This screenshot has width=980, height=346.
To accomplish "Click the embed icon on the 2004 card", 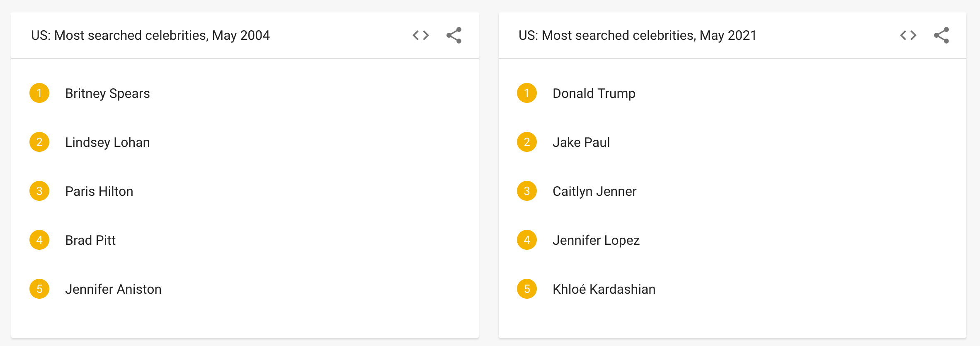I will click(420, 35).
